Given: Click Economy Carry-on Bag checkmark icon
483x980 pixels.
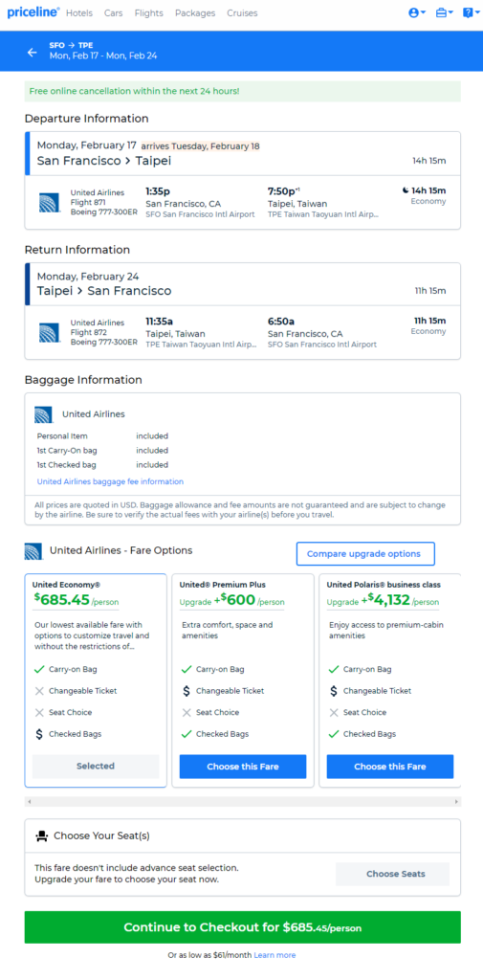Looking at the screenshot, I should click(39, 669).
